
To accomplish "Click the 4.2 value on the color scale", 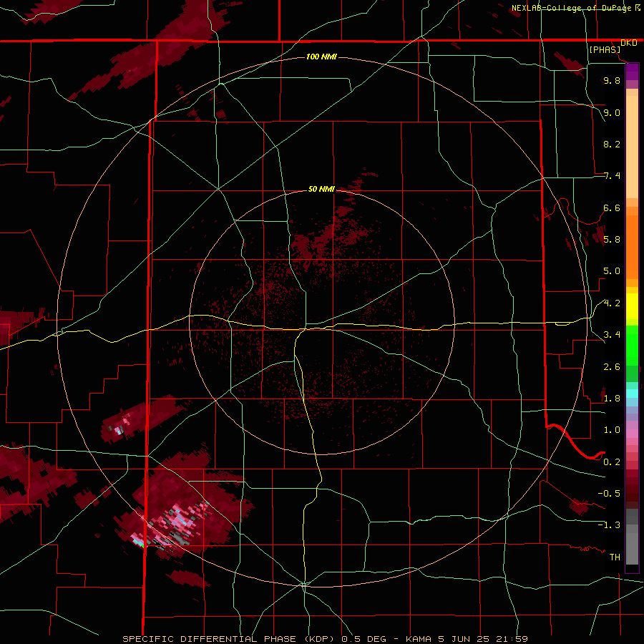I will pyautogui.click(x=612, y=303).
